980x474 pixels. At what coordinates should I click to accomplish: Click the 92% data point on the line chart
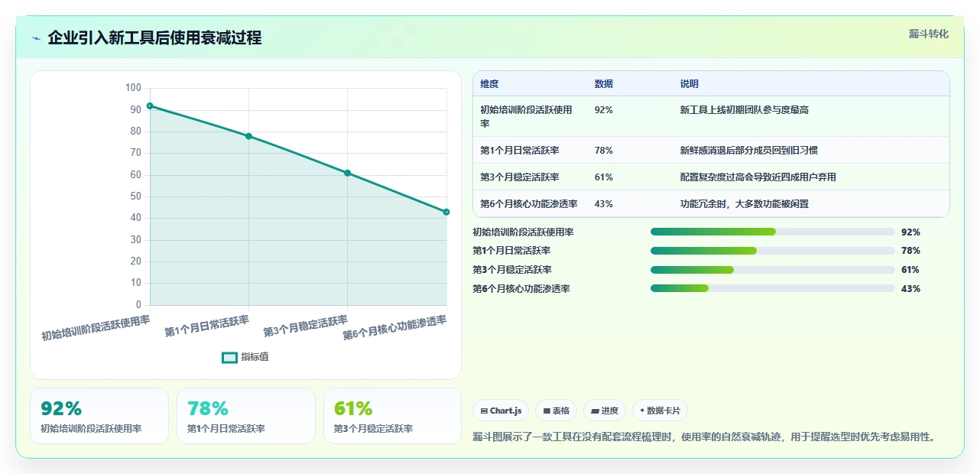click(150, 106)
